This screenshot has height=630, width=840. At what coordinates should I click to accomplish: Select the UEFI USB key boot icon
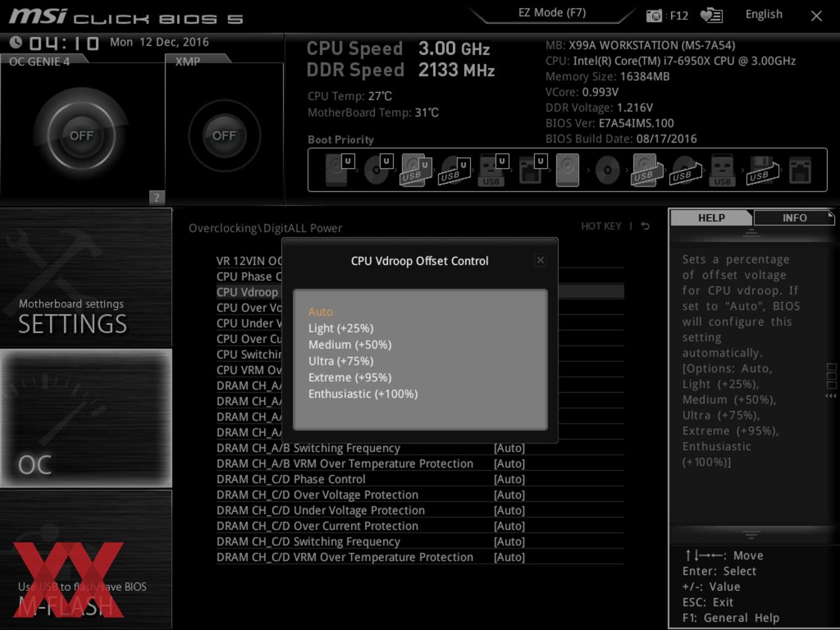(x=492, y=170)
